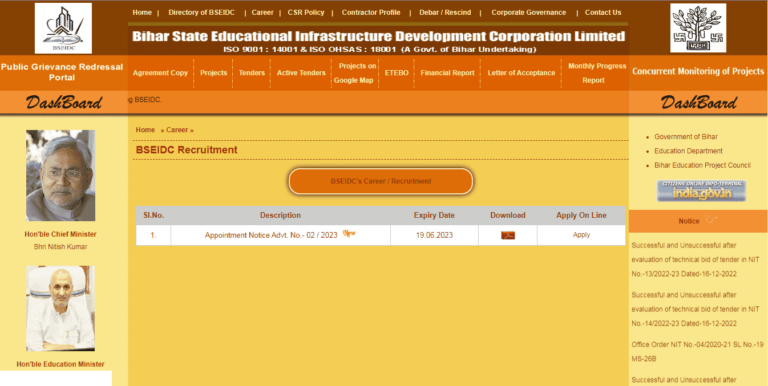The width and height of the screenshot is (768, 386).
Task: Click the Bihar government tree emblem
Action: (x=698, y=28)
